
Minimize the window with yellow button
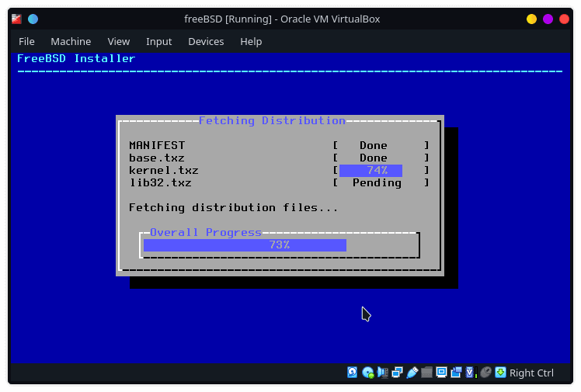531,19
